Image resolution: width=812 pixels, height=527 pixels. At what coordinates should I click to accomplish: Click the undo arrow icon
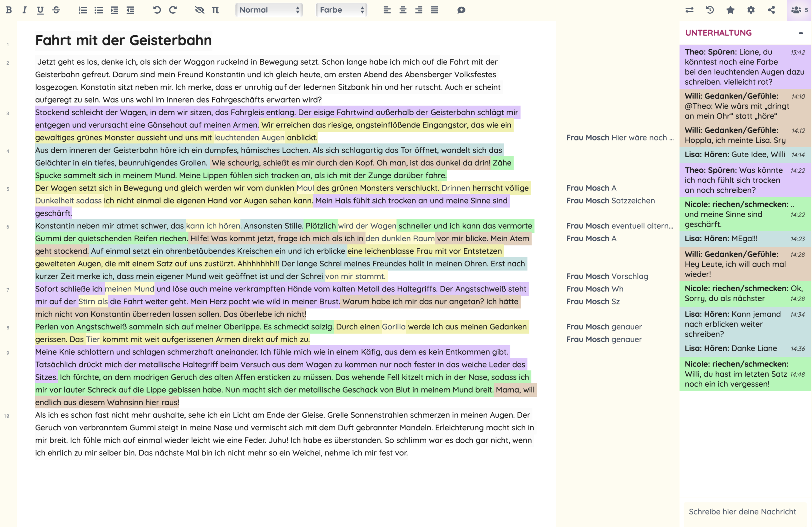click(157, 10)
